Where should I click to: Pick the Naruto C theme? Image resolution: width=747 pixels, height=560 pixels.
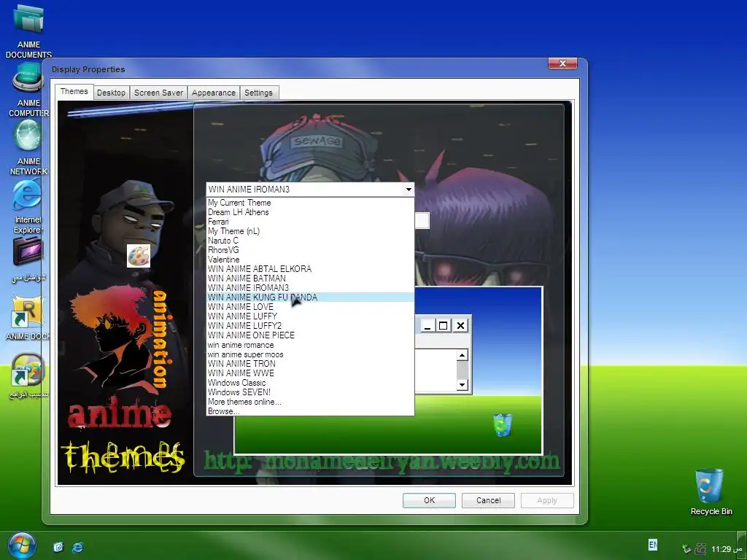pyautogui.click(x=310, y=241)
